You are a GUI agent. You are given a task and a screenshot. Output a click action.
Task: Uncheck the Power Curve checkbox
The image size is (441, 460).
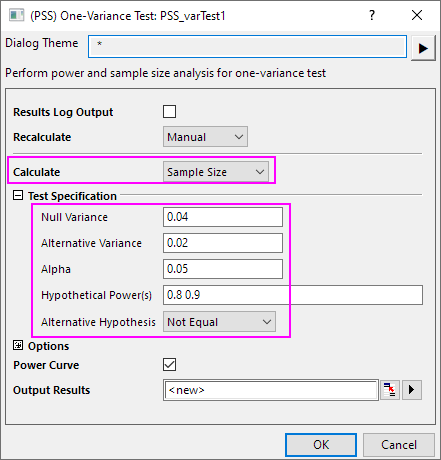click(169, 364)
